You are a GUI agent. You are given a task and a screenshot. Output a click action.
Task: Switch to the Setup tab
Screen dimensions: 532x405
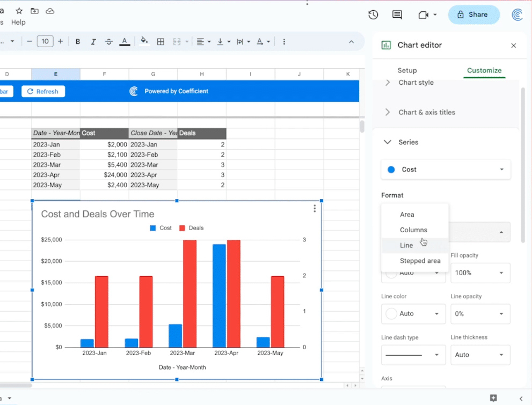pos(407,70)
